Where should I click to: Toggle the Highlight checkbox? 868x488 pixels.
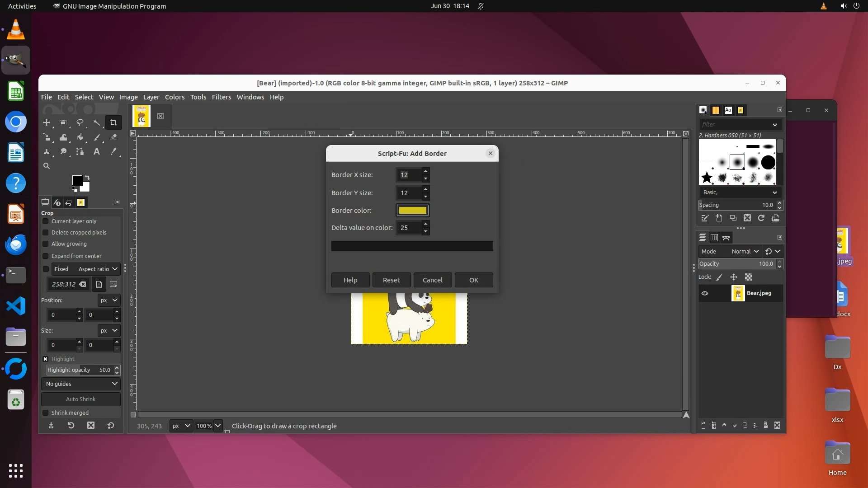click(46, 359)
